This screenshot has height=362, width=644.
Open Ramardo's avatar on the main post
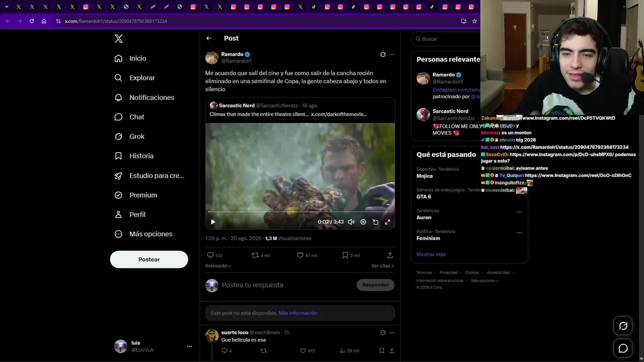point(212,58)
